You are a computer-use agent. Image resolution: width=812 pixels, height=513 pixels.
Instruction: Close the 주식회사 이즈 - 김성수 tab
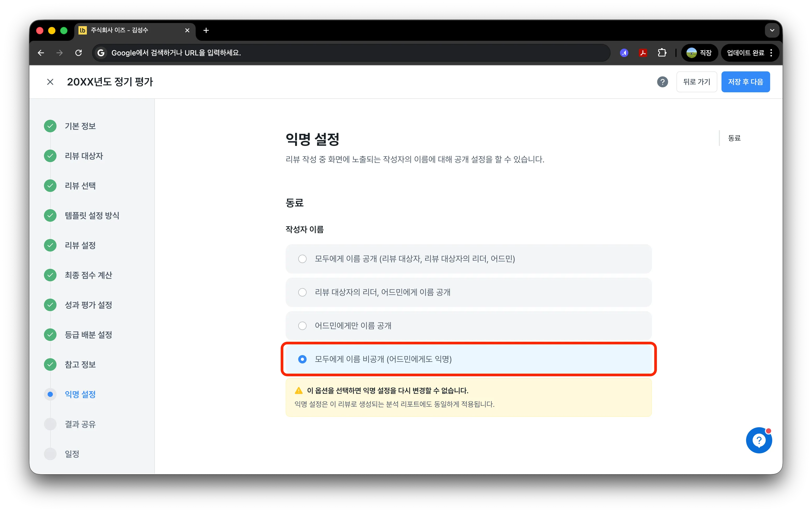[x=187, y=30]
